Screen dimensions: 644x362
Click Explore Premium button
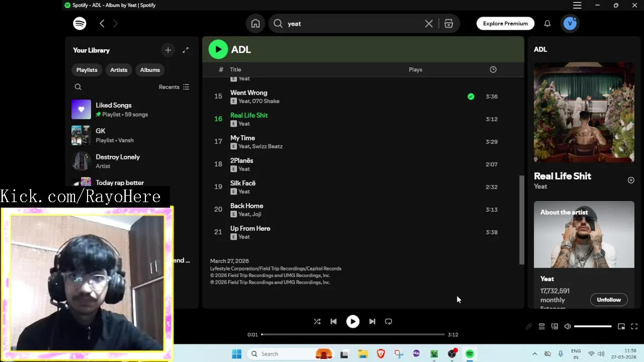point(505,24)
